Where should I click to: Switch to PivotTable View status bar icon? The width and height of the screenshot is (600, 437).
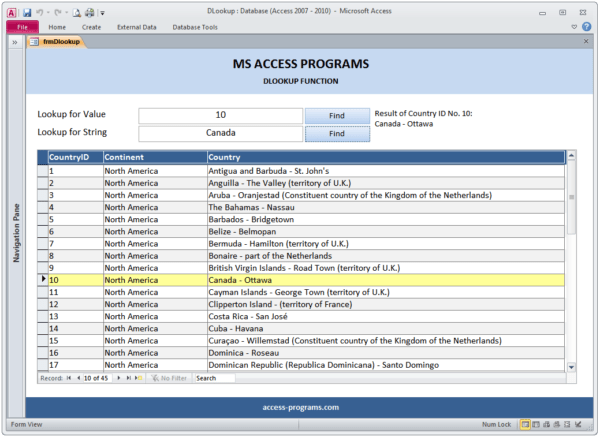coord(546,424)
